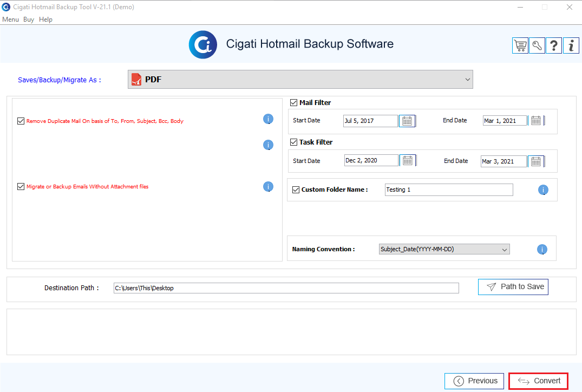Click Task Filter End Date field

pyautogui.click(x=503, y=161)
